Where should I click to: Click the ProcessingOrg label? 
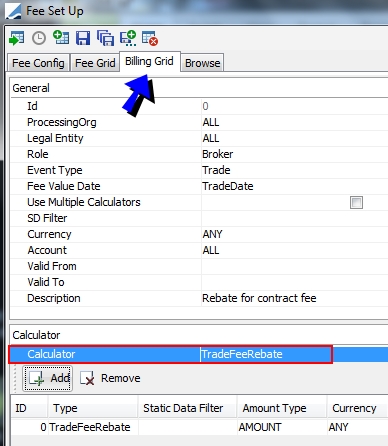[62, 122]
